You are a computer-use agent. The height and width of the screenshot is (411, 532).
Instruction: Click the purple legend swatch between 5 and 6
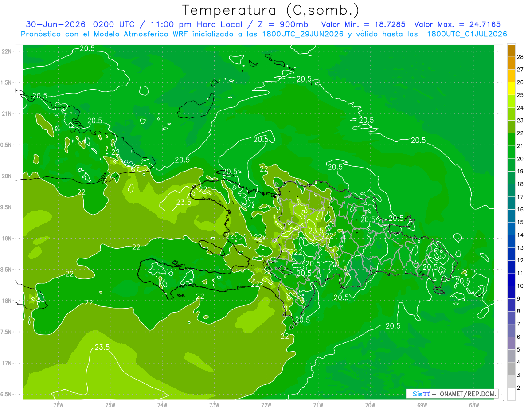click(x=511, y=343)
